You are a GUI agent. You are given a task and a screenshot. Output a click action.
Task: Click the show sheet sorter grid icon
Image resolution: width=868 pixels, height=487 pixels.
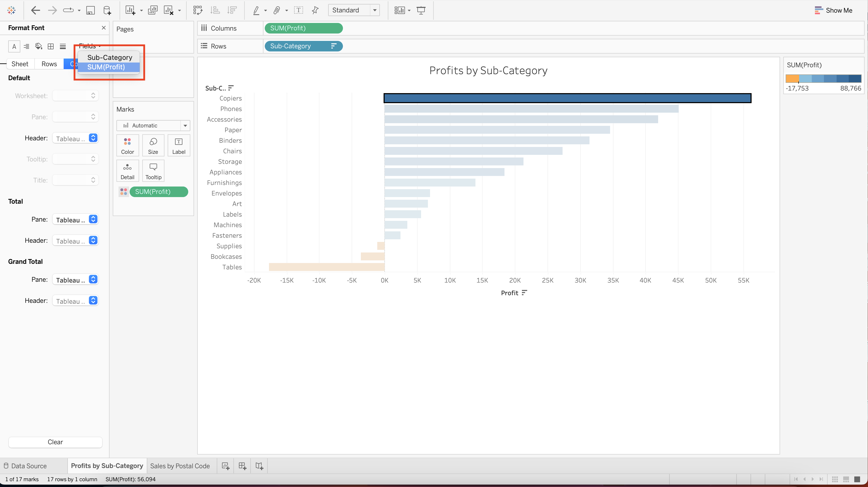[835, 479]
